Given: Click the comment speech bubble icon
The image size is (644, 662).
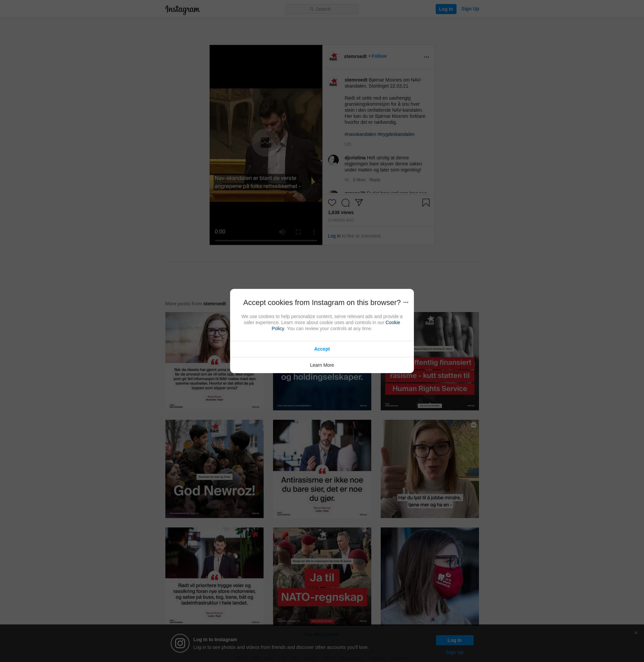Looking at the screenshot, I should coord(345,203).
